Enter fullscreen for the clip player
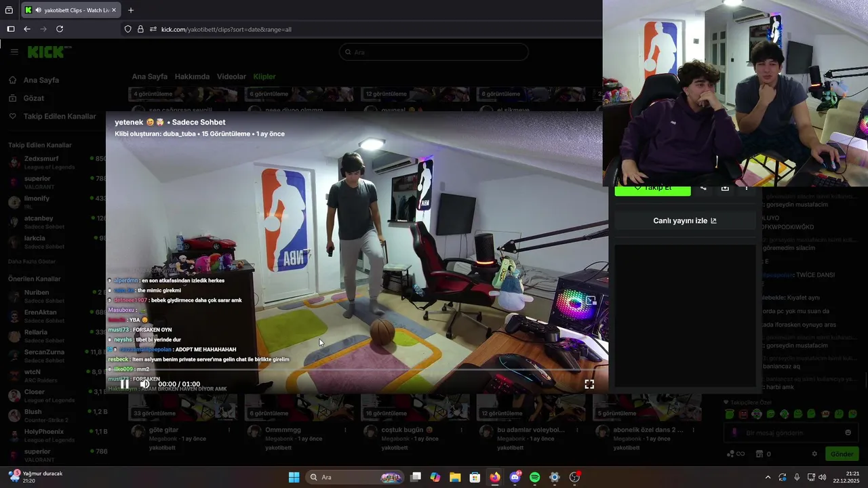 (589, 384)
